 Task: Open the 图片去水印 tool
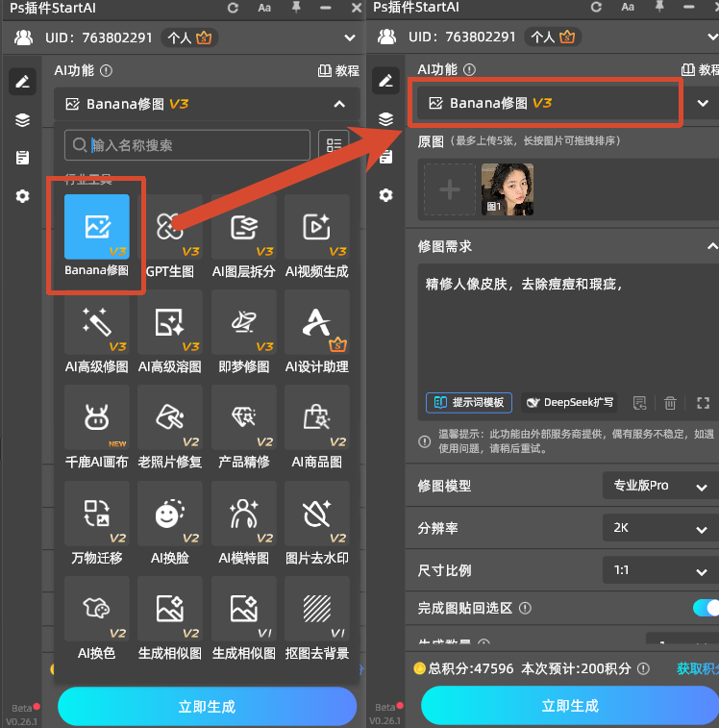[317, 513]
